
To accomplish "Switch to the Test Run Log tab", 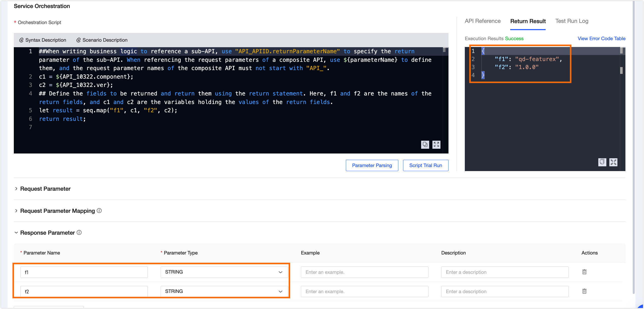I will point(571,21).
